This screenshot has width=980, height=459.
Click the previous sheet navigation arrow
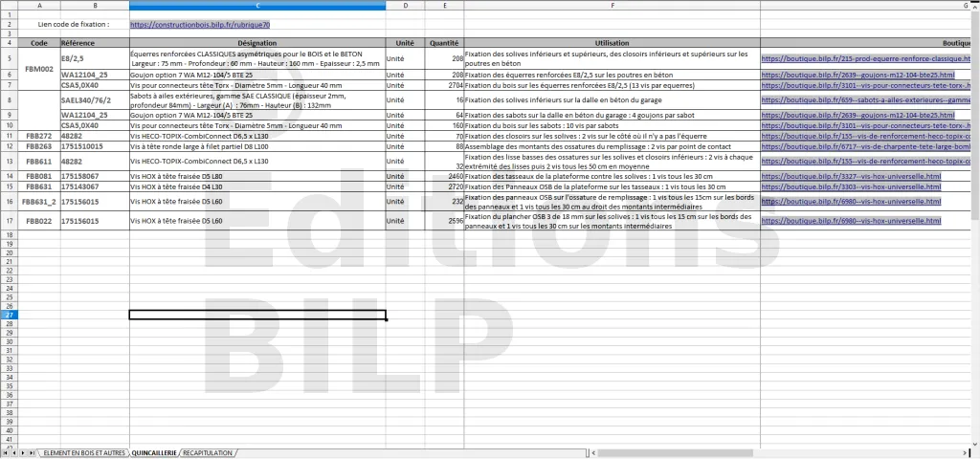tap(14, 451)
